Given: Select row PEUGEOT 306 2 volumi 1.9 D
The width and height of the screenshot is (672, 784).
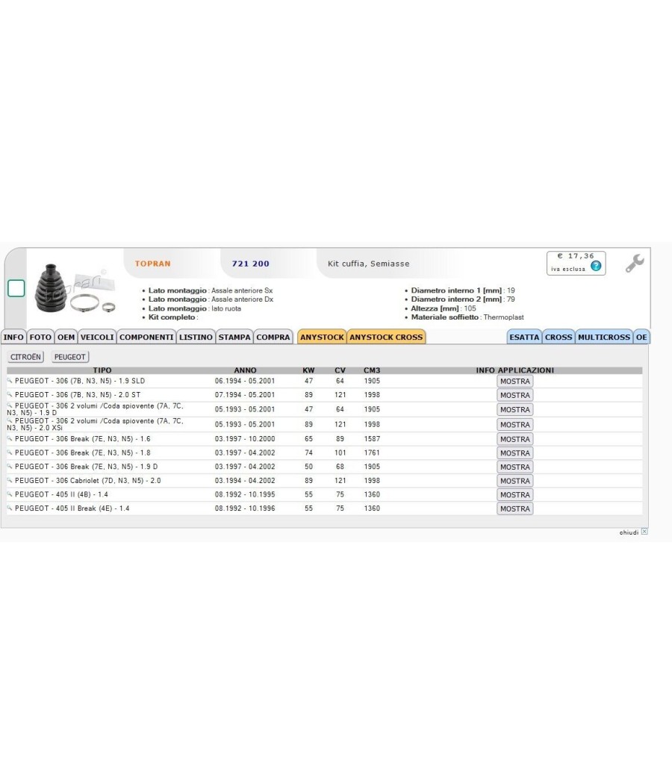Looking at the screenshot, I should pos(325,409).
